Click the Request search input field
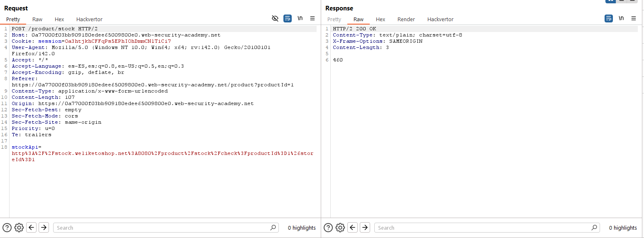Screen dimensions: 644x238 click(x=162, y=228)
